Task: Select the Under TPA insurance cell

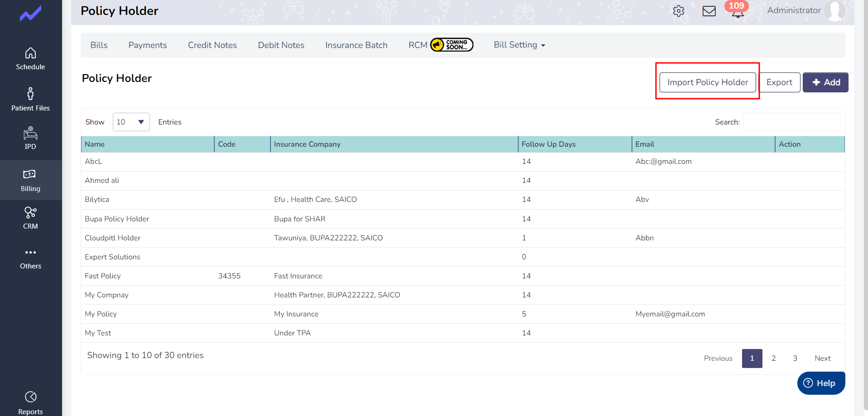Action: 292,333
